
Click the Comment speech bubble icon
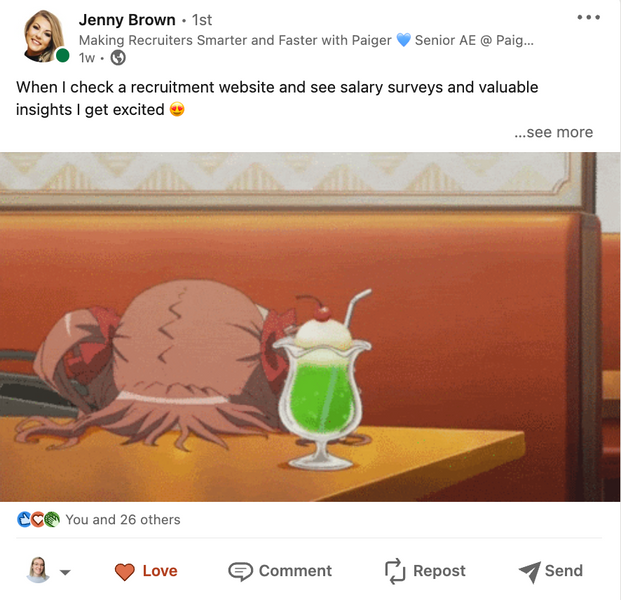(x=240, y=571)
